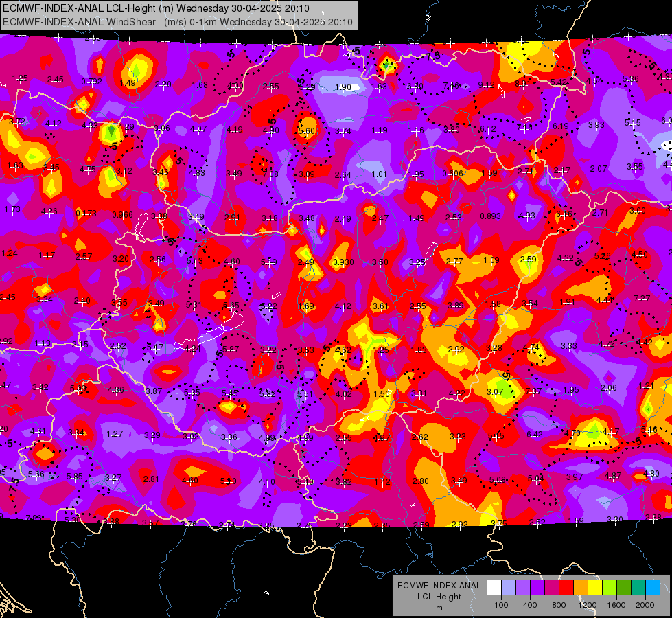Click the grid point value '1.50'
The width and height of the screenshot is (672, 618).
[382, 393]
